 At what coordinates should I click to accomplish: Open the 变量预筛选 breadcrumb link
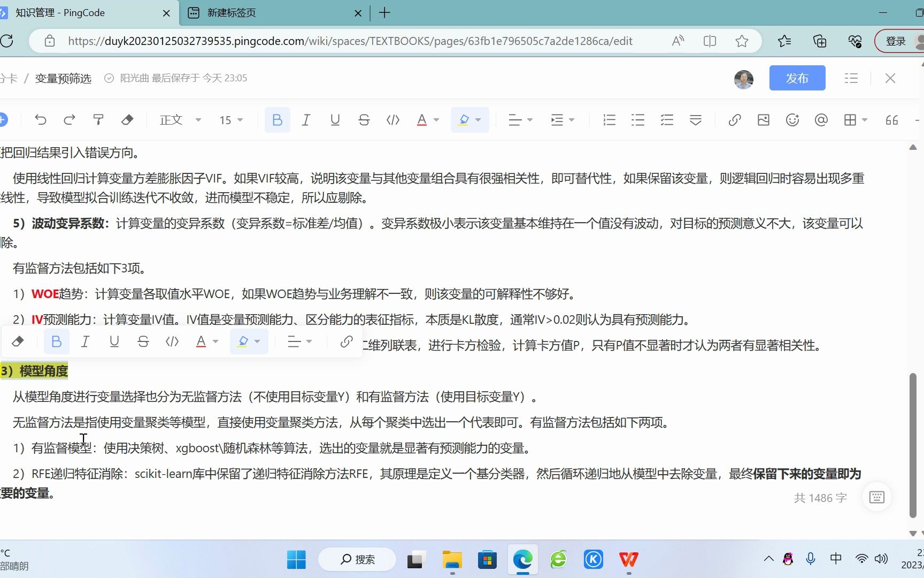coord(63,78)
